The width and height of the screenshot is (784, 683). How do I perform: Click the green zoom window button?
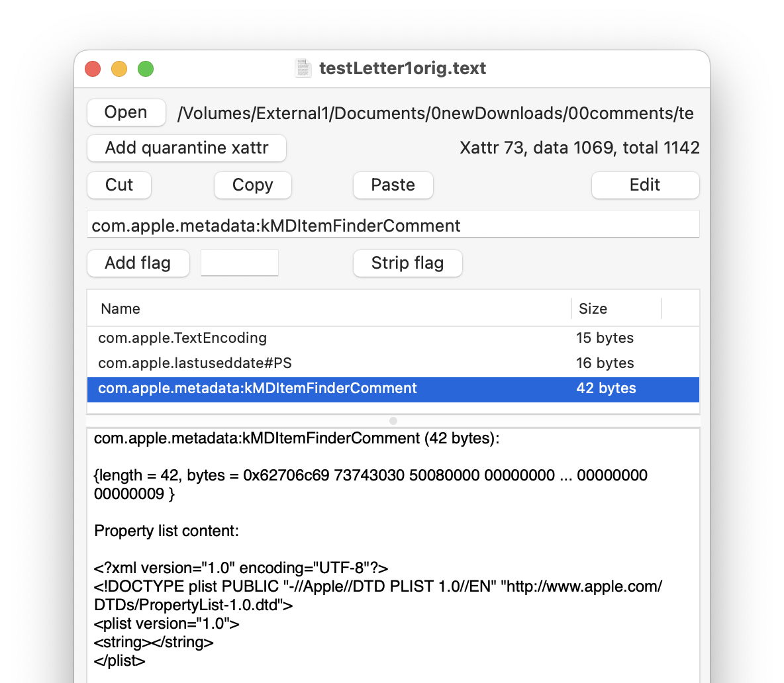click(x=146, y=69)
